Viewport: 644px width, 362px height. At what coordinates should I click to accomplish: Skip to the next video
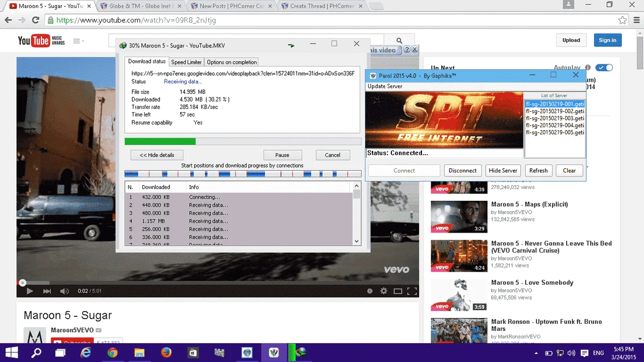pos(47,291)
